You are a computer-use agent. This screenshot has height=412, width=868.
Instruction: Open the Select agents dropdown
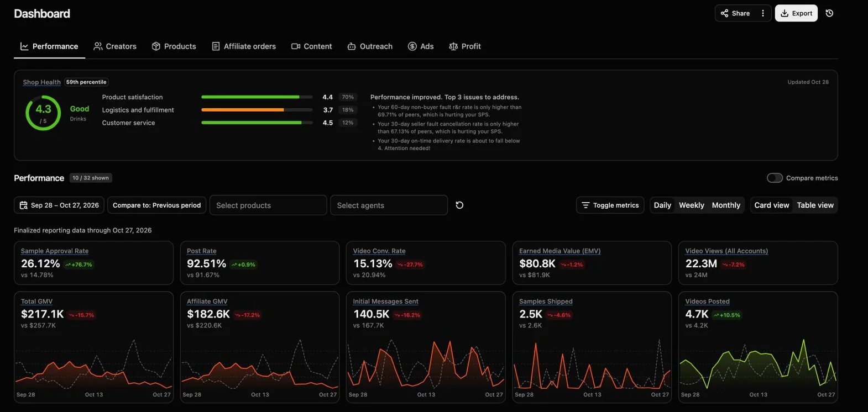point(389,205)
